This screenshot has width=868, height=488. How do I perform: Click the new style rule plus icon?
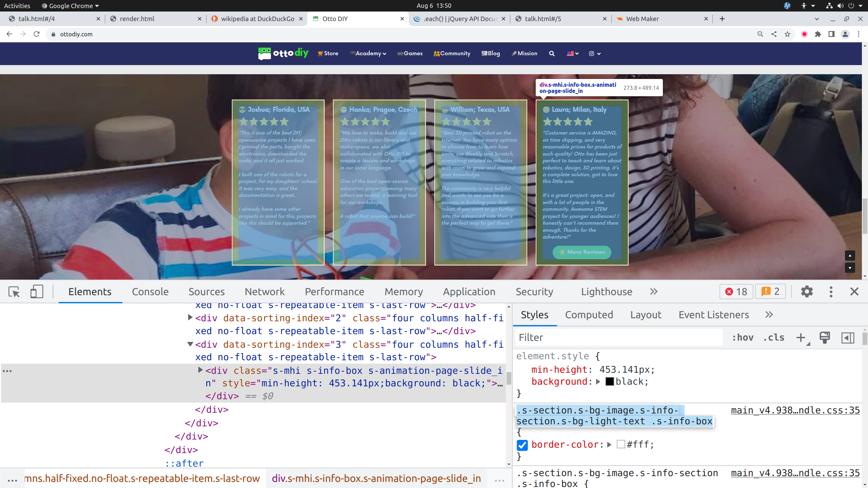pos(801,338)
